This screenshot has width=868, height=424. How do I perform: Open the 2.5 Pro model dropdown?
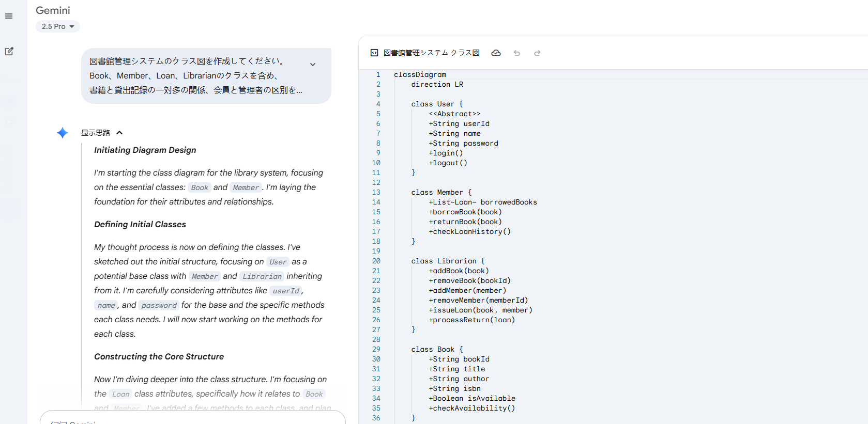(58, 26)
